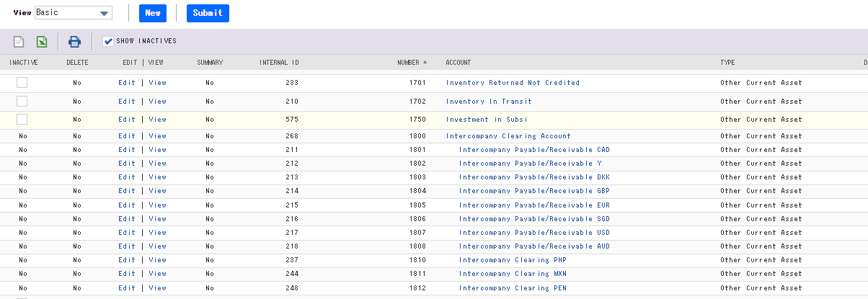Export the list to Excel icon
This screenshot has width=868, height=299.
[43, 42]
